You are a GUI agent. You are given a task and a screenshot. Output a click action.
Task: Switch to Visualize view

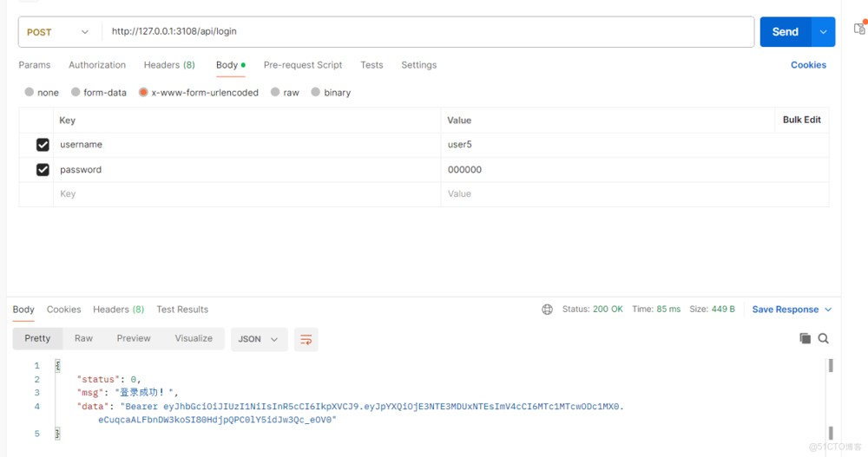click(x=194, y=338)
